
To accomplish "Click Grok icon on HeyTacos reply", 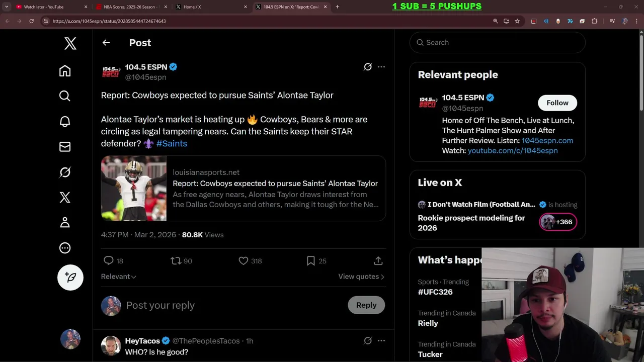I will 368,341.
